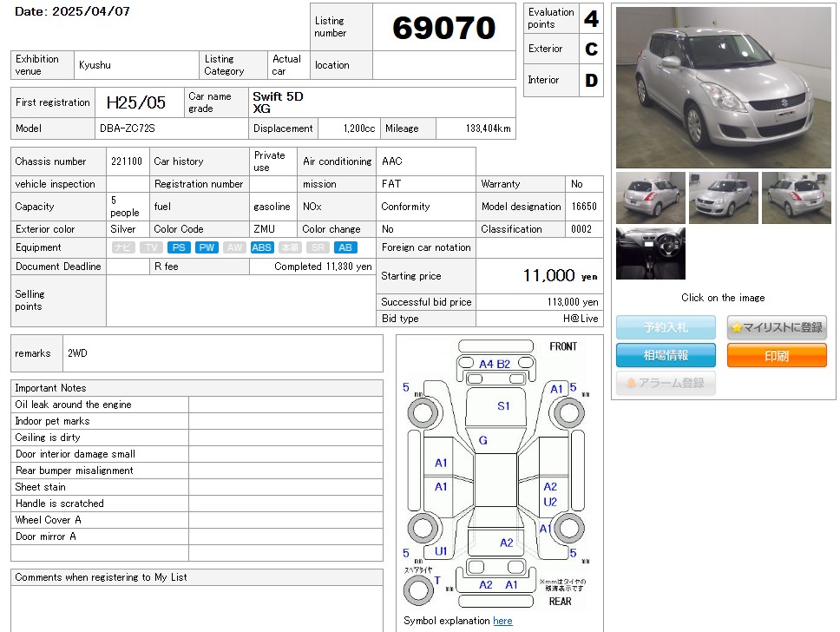Click the displacement value 1,200cc
This screenshot has width=840, height=632.
(x=359, y=128)
